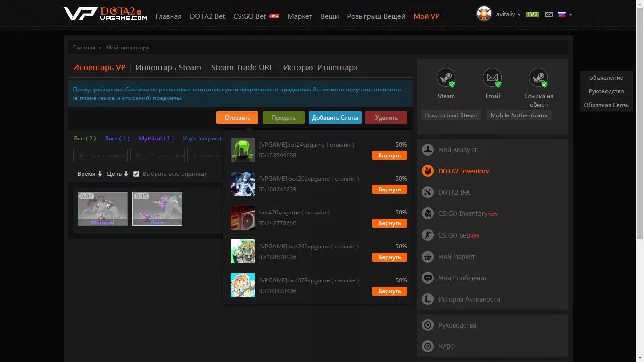Click the avitaliy user avatar

click(x=484, y=14)
